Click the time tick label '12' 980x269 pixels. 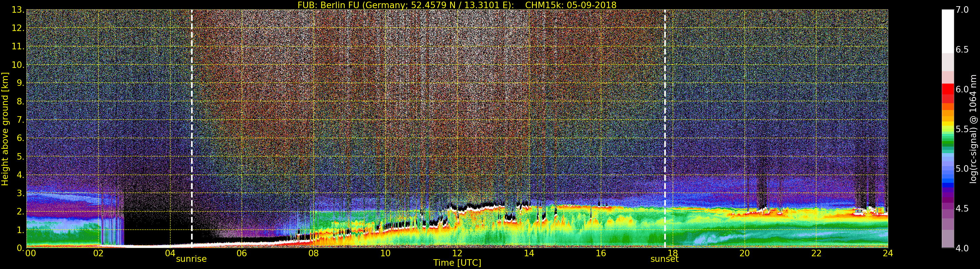[x=457, y=253]
